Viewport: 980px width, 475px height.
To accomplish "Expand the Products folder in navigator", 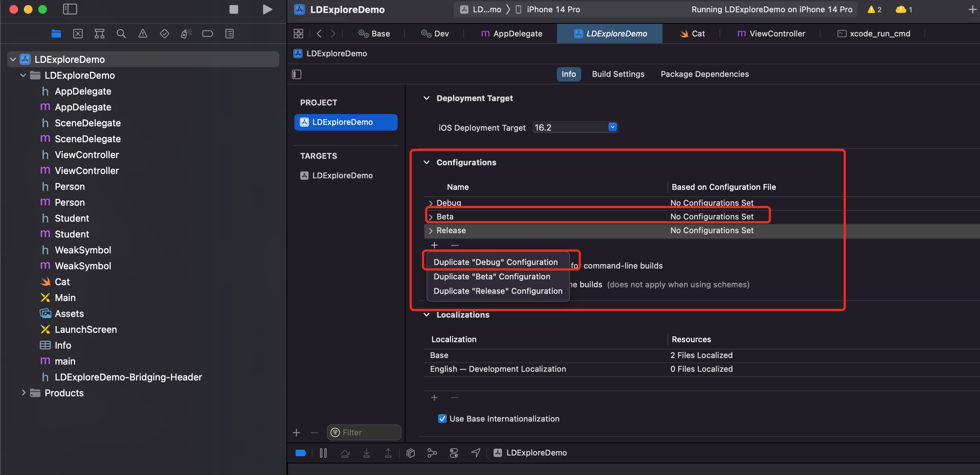I will (x=23, y=393).
